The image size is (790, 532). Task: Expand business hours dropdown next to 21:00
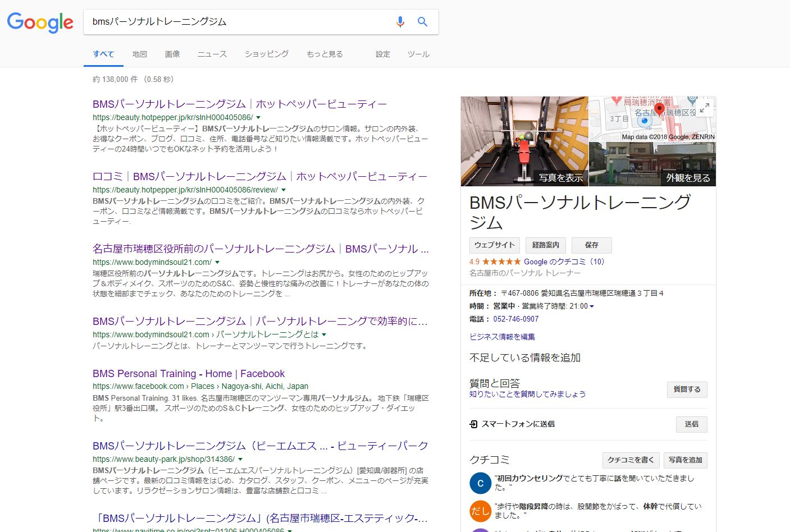tap(592, 306)
